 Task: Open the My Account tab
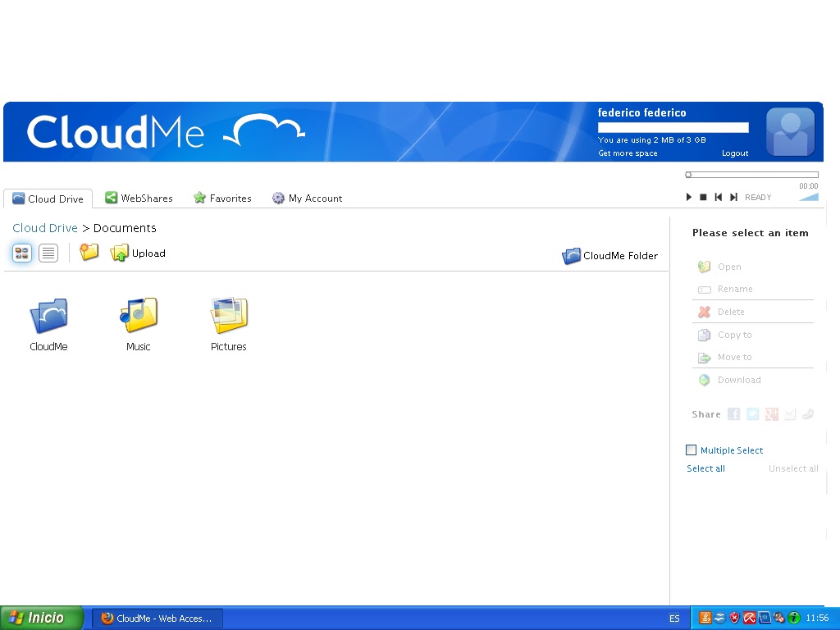pyautogui.click(x=307, y=199)
